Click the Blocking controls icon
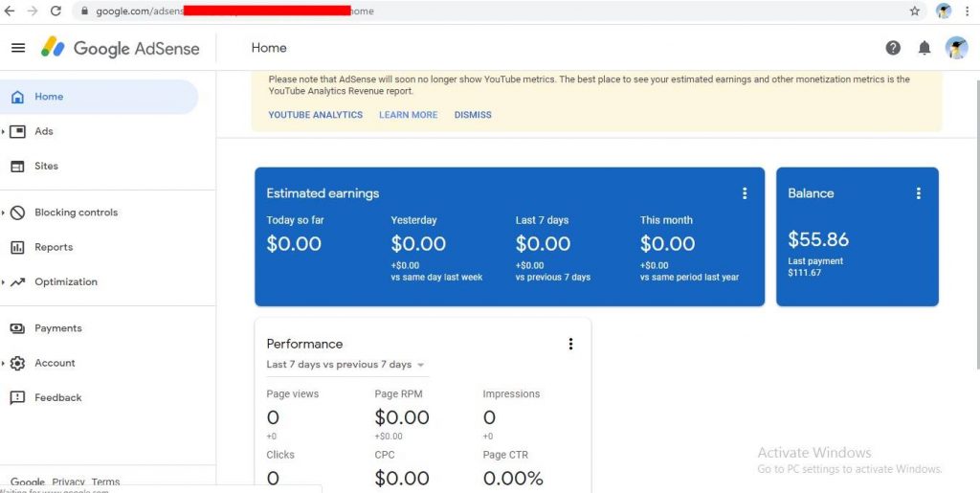The width and height of the screenshot is (980, 493). [17, 213]
